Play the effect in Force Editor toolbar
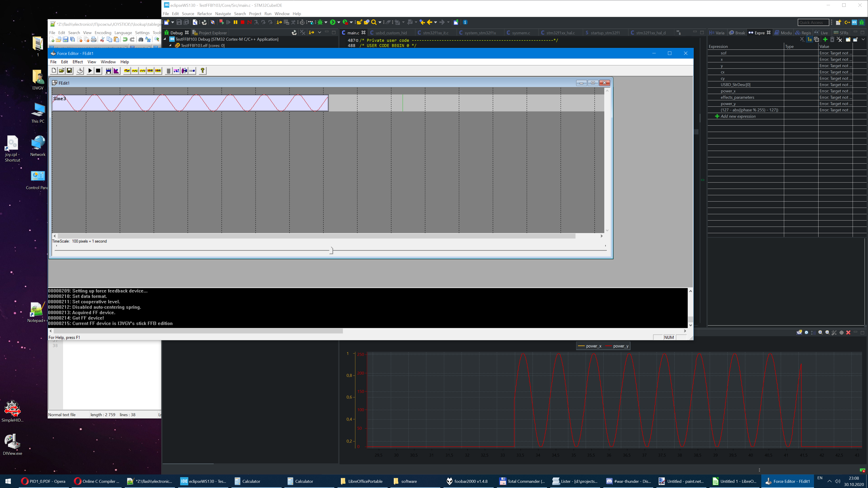 pyautogui.click(x=90, y=70)
